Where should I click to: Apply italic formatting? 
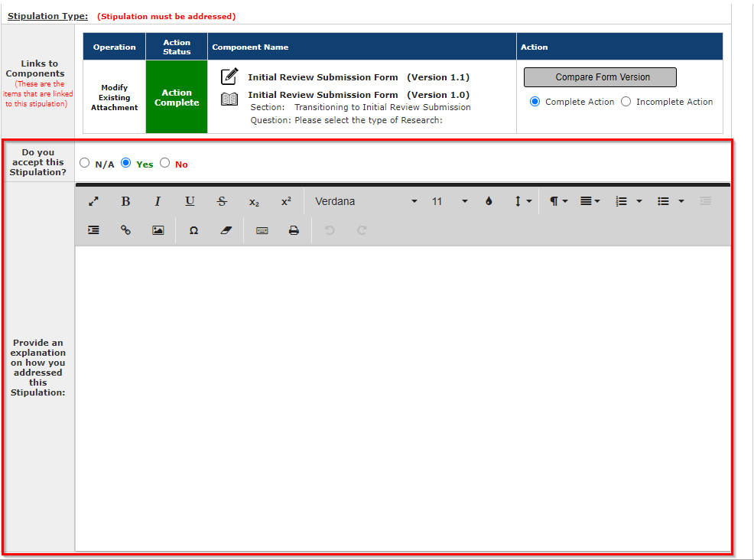coord(158,201)
